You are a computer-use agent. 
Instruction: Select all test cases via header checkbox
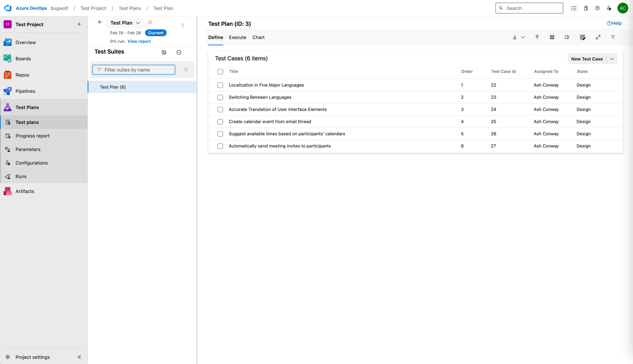tap(220, 71)
